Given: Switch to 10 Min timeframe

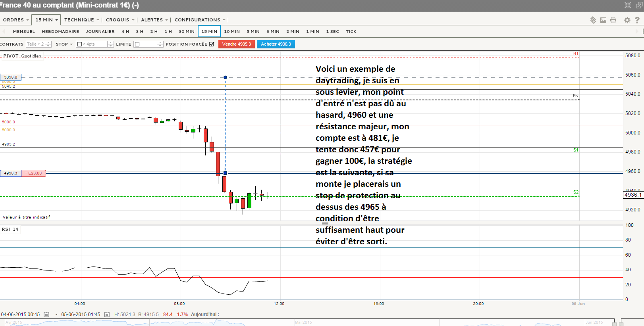Looking at the screenshot, I should [232, 31].
